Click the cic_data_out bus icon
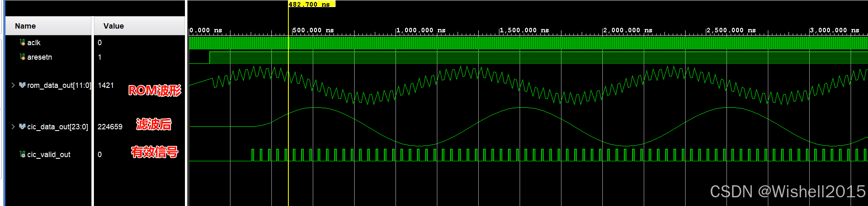 pos(22,126)
